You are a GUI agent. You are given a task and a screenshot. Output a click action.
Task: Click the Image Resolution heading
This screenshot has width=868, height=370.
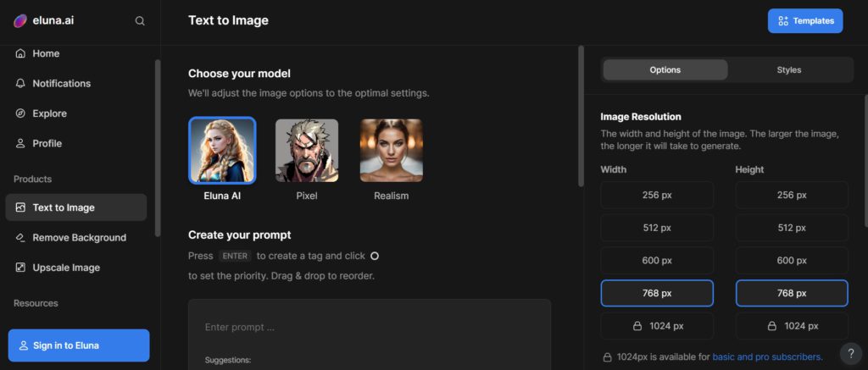641,117
